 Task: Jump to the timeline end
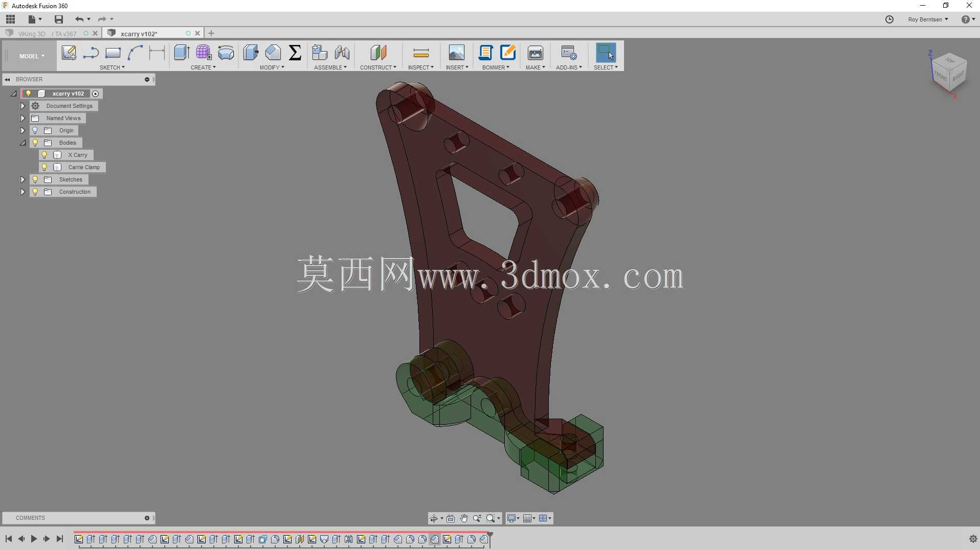[x=60, y=539]
